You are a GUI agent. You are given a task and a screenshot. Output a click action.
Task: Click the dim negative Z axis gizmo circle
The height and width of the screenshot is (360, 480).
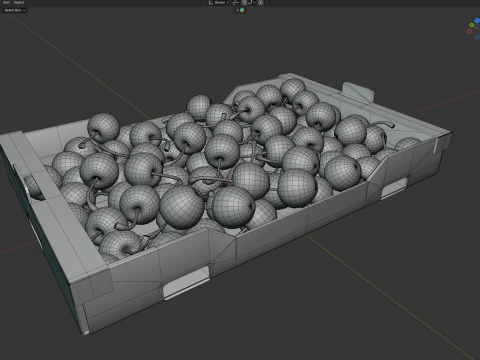(477, 37)
